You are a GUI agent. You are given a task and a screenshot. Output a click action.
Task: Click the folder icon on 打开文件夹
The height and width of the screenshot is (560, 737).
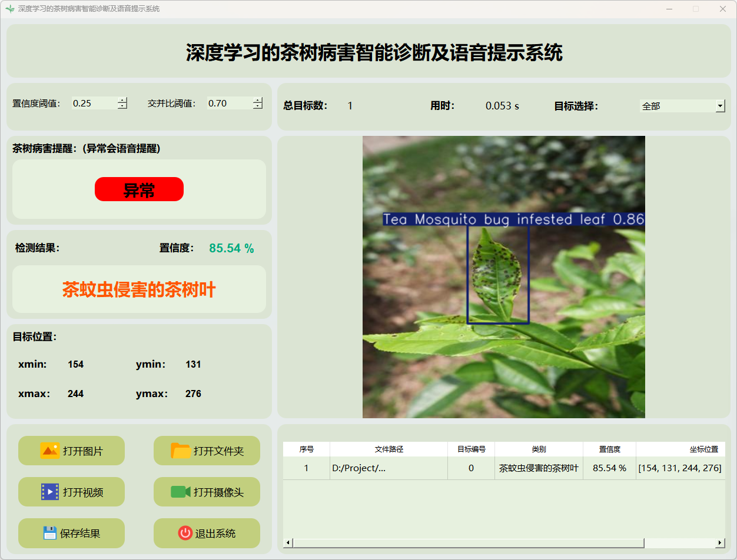coord(180,451)
